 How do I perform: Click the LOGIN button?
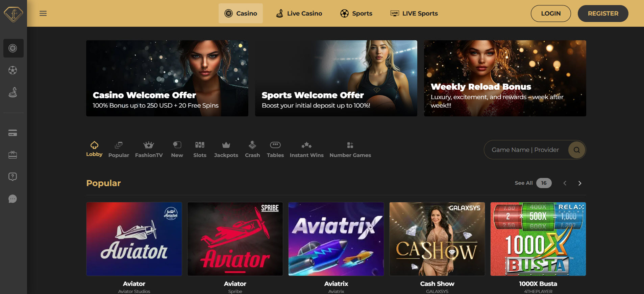click(x=551, y=14)
